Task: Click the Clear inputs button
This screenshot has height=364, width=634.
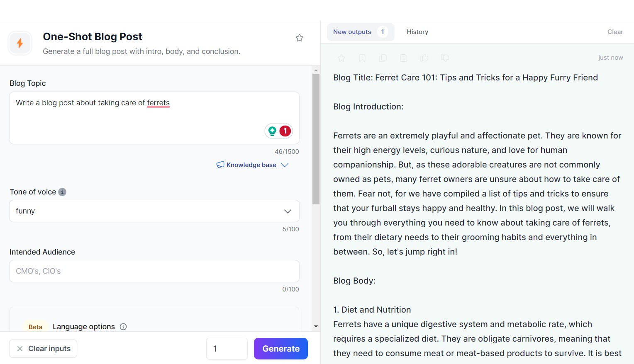Action: (43, 349)
